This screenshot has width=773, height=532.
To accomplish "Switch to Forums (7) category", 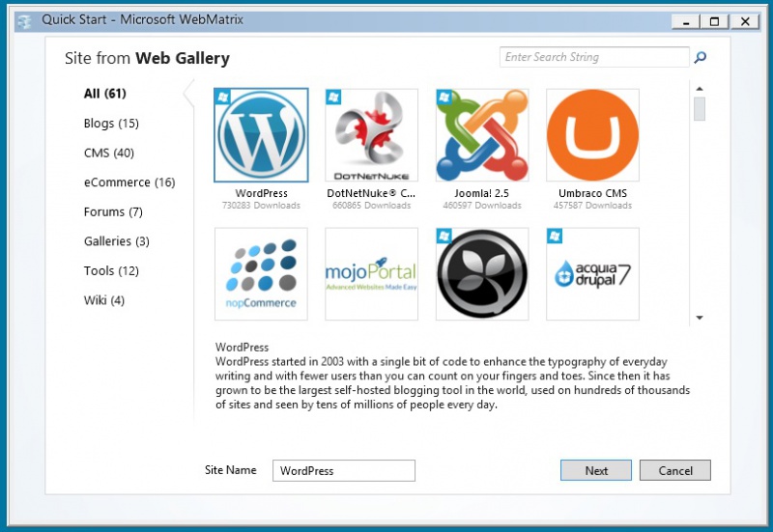I will pyautogui.click(x=113, y=211).
